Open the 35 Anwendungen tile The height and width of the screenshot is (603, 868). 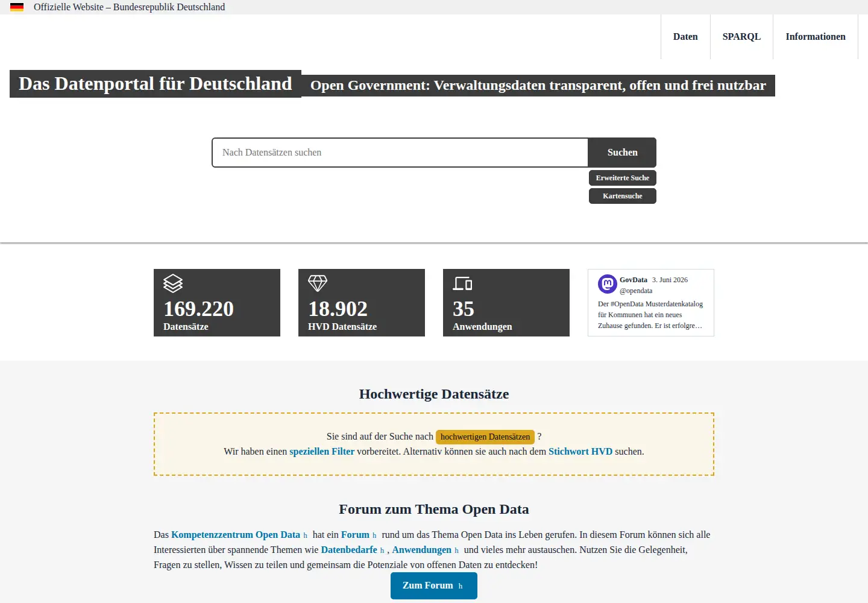click(x=506, y=303)
